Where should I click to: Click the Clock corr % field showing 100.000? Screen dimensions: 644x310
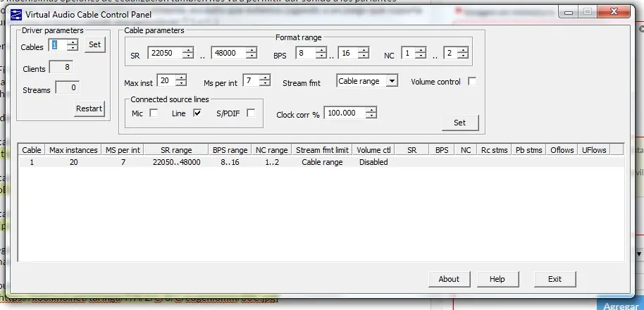click(x=345, y=113)
